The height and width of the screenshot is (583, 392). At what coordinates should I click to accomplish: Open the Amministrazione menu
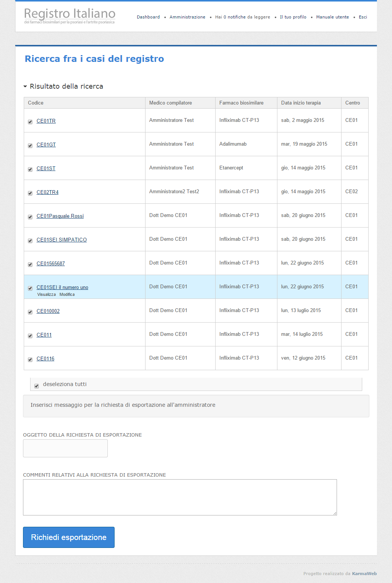coord(187,17)
